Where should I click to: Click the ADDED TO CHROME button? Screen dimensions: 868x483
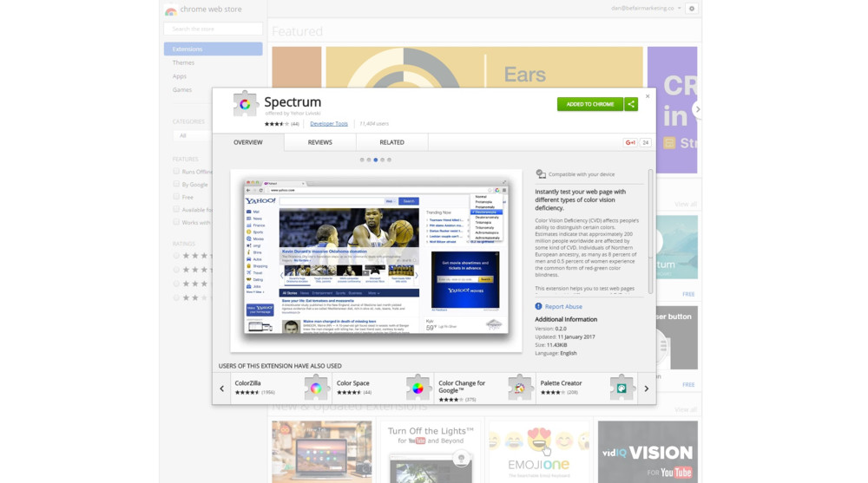coord(590,104)
